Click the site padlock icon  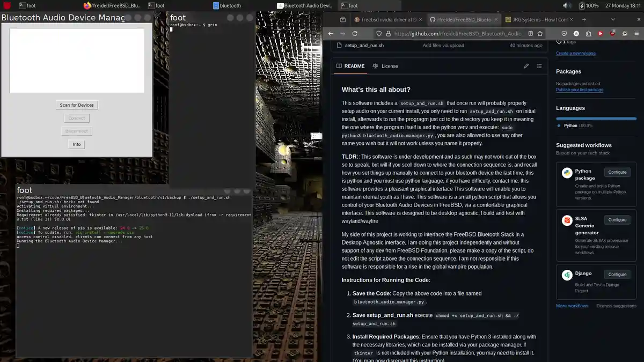tap(388, 33)
